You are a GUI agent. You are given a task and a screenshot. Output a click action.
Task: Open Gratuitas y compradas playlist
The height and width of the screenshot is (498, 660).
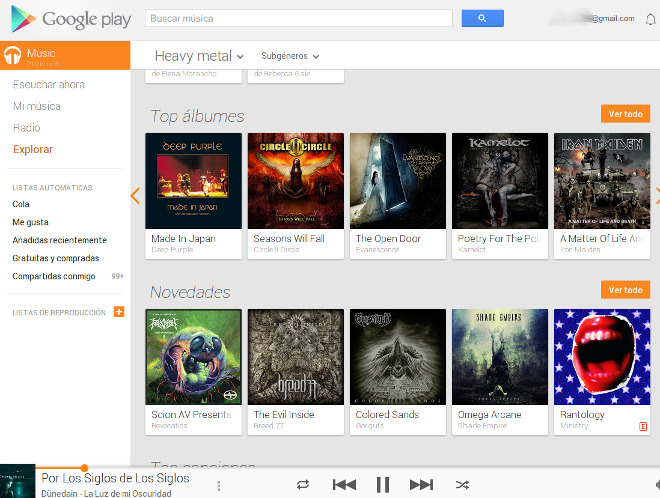56,258
